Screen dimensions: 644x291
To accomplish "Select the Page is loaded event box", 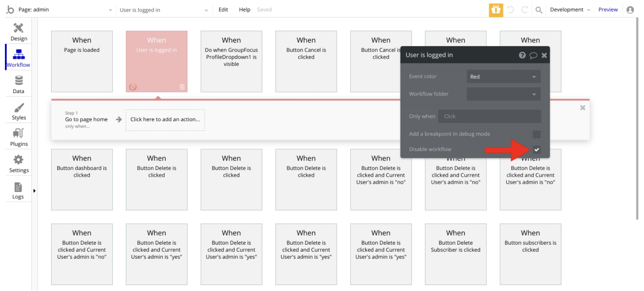I will (82, 61).
